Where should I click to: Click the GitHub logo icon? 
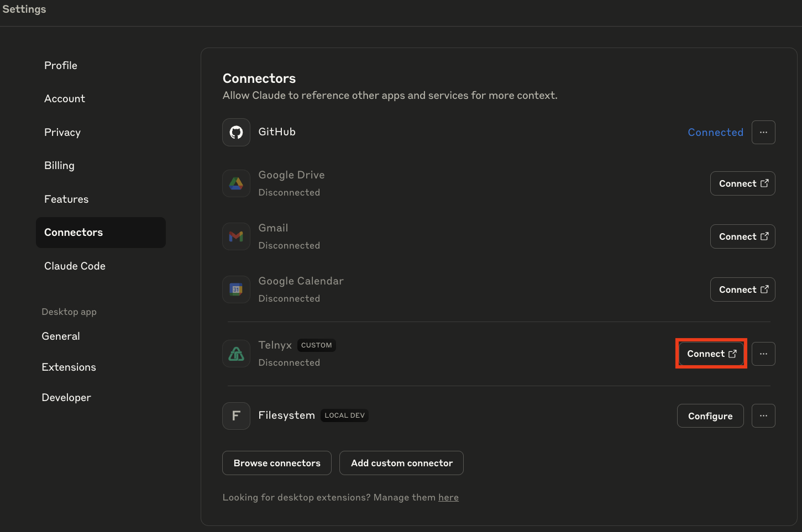pyautogui.click(x=236, y=133)
